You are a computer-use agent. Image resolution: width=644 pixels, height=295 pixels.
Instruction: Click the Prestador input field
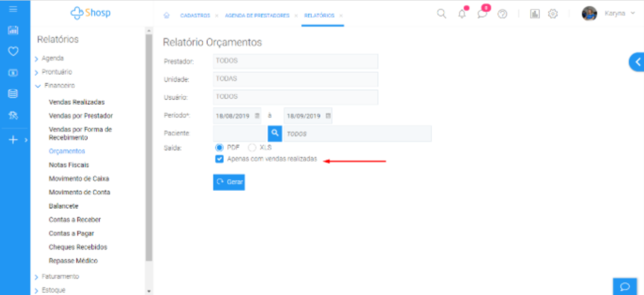pos(295,61)
